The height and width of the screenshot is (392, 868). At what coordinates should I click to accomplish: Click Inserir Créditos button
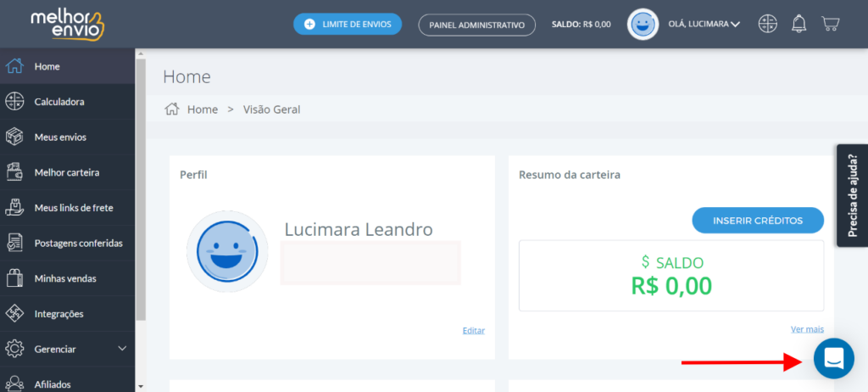pos(758,221)
